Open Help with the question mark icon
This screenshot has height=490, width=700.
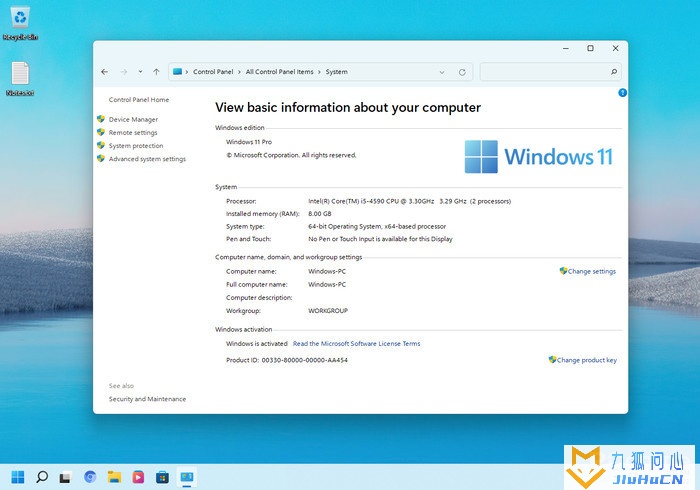coord(622,92)
